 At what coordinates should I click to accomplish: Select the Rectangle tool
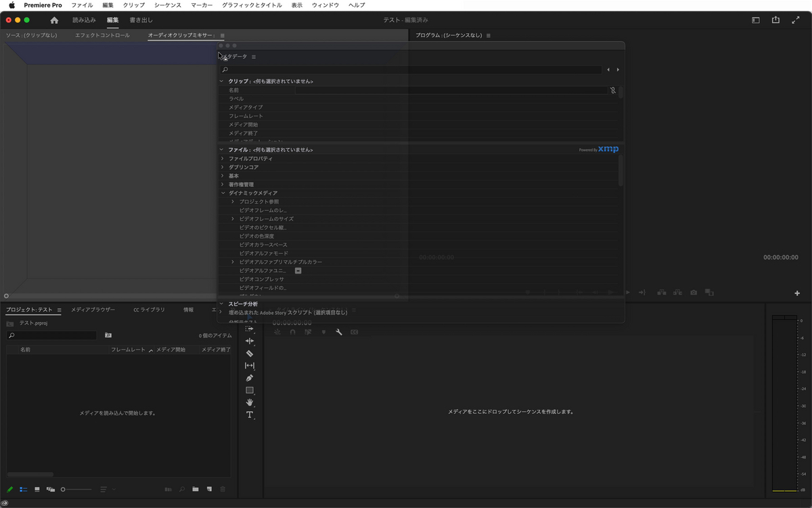point(250,390)
